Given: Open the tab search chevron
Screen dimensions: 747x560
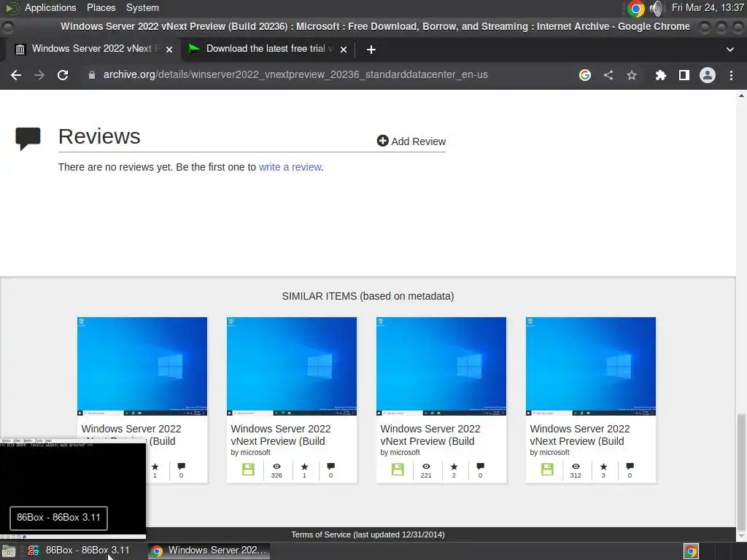Looking at the screenshot, I should point(729,49).
